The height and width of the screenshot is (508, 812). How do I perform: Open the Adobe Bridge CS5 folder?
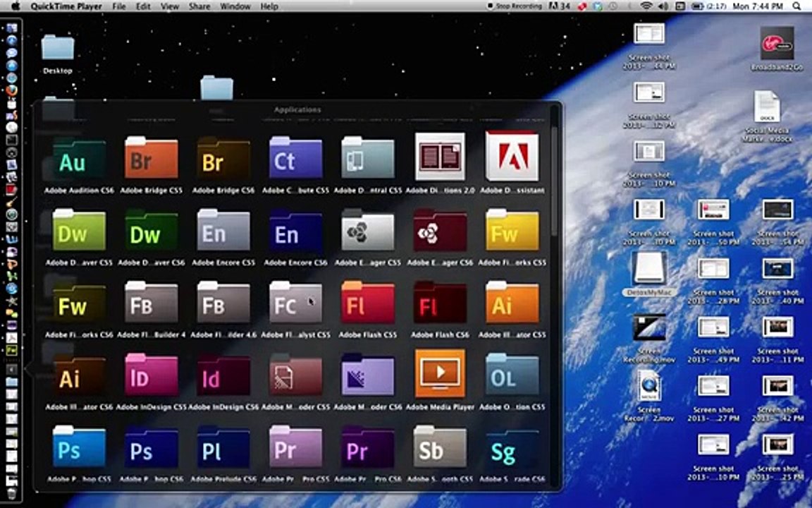[152, 158]
